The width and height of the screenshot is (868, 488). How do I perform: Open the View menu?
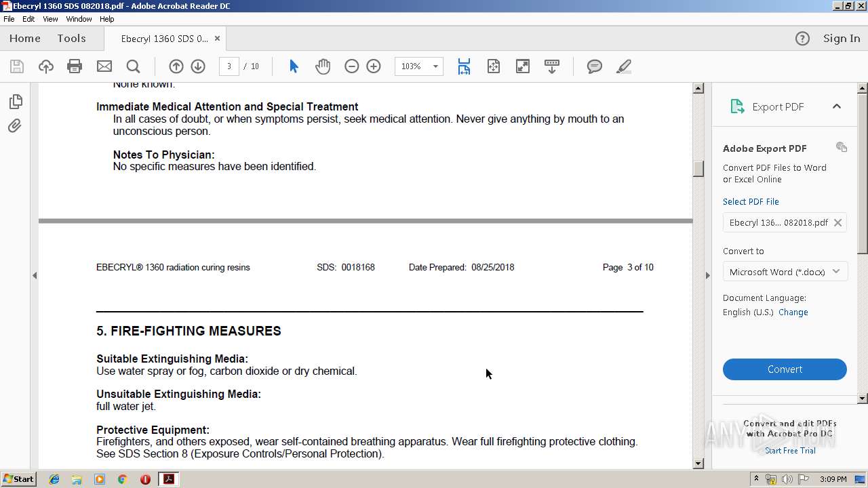point(50,19)
